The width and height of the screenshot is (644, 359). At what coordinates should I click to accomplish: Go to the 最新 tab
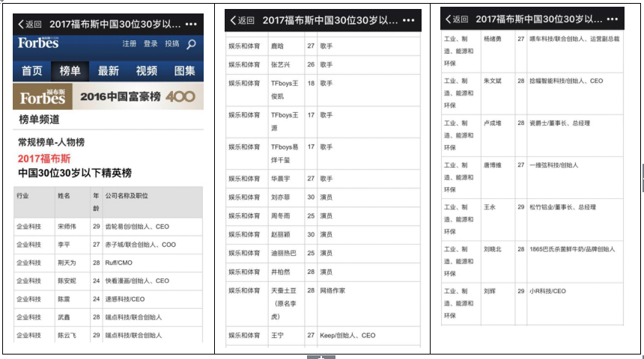pos(108,71)
